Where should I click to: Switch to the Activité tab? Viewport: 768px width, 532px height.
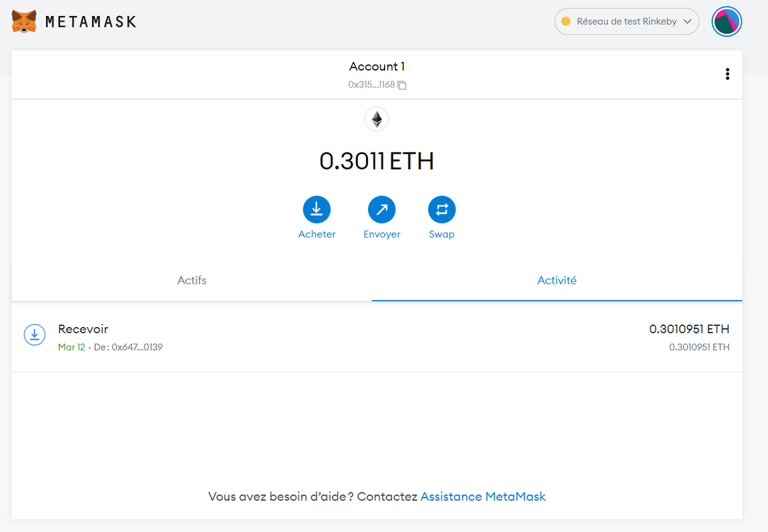(x=557, y=280)
